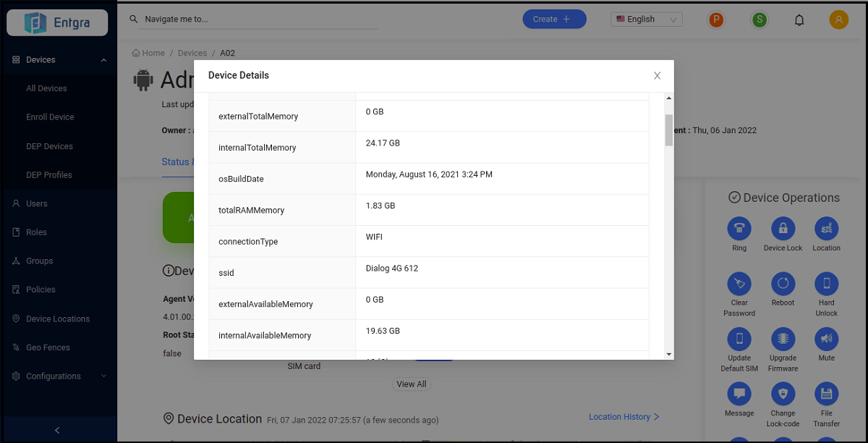The width and height of the screenshot is (868, 443).
Task: Go to Policies in the sidebar
Action: click(41, 290)
